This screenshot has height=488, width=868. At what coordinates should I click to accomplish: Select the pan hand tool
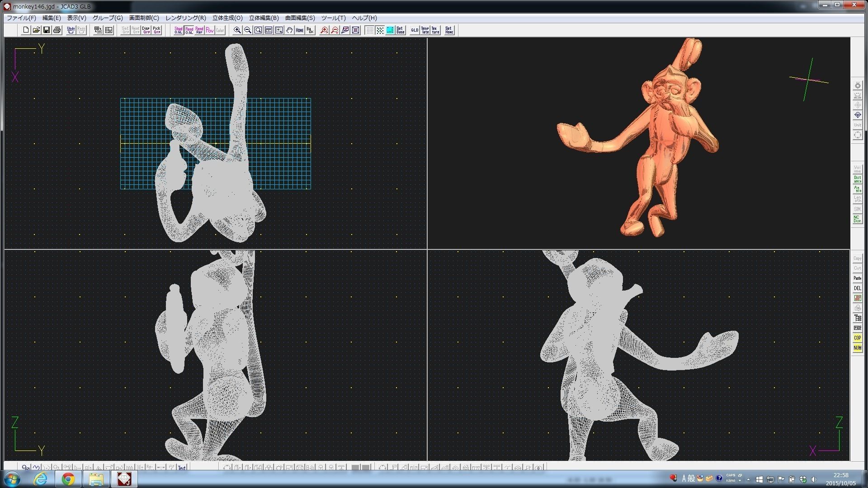[289, 30]
